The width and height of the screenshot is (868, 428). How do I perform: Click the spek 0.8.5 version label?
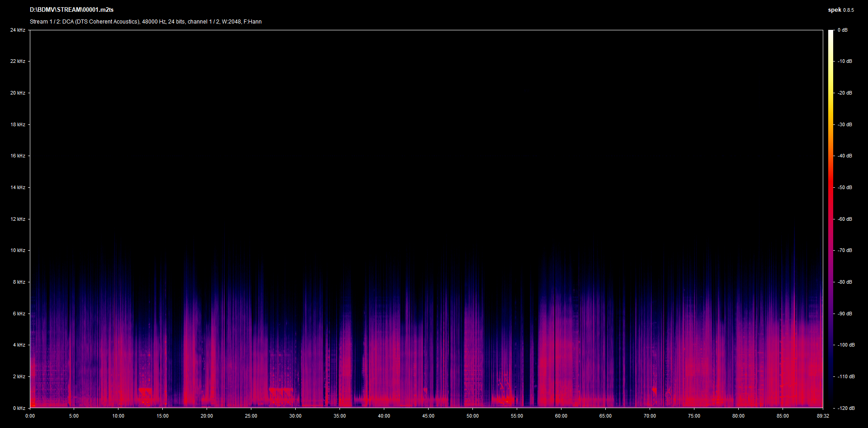[x=840, y=10]
